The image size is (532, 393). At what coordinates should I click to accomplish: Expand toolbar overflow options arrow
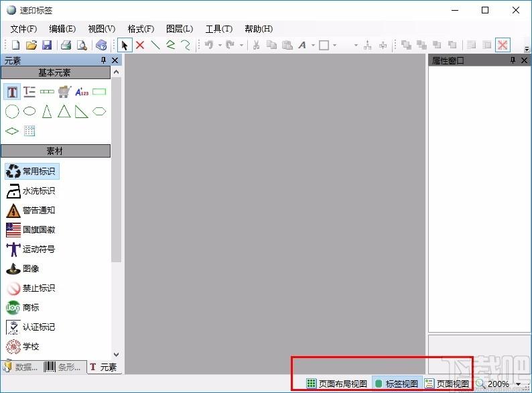[x=527, y=49]
